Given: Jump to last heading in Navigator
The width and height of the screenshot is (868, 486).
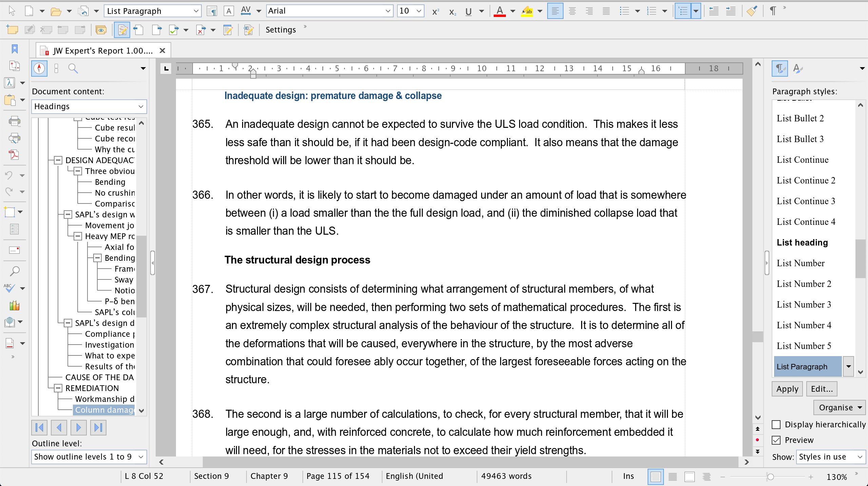Looking at the screenshot, I should pyautogui.click(x=98, y=428).
